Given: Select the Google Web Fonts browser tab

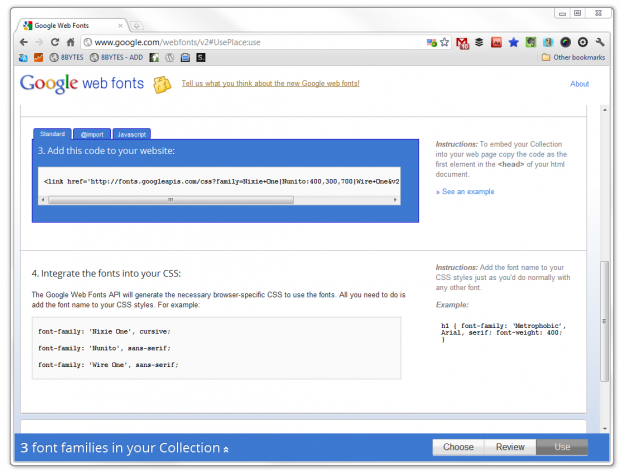Looking at the screenshot, I should 71,26.
